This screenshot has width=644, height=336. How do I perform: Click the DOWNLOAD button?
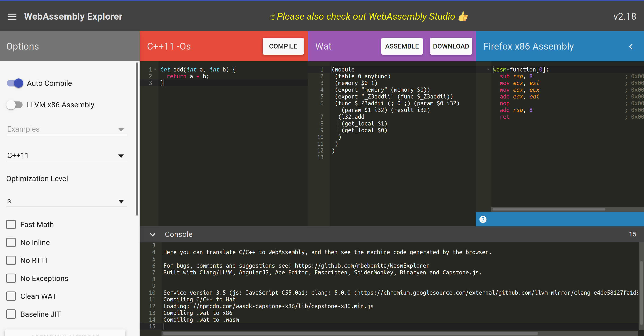(451, 46)
